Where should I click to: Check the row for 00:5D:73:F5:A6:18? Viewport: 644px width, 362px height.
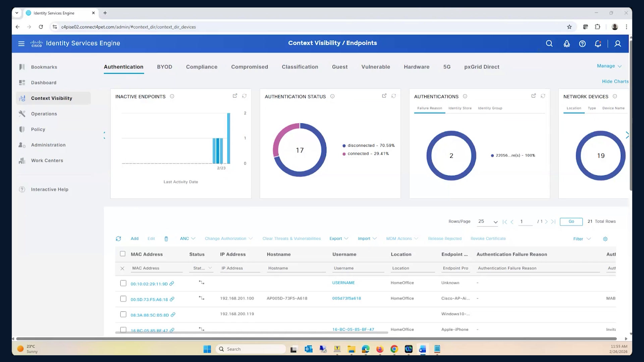(x=123, y=299)
